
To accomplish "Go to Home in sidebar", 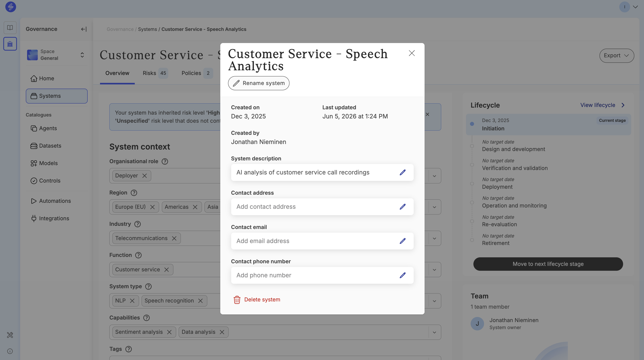I will pos(57,78).
